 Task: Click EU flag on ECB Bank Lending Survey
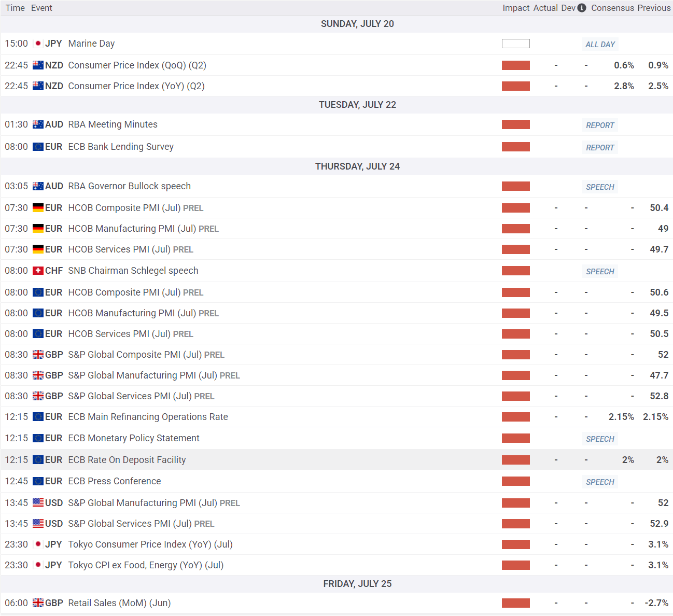[x=38, y=147]
